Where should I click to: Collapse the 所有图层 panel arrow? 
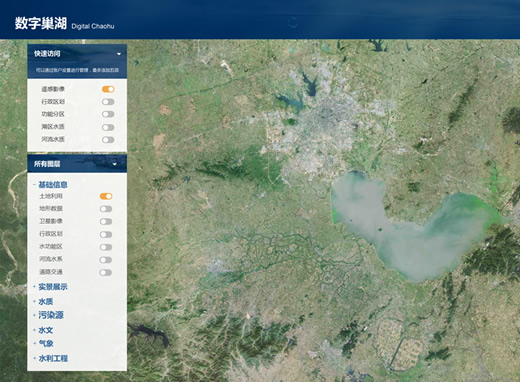(115, 164)
